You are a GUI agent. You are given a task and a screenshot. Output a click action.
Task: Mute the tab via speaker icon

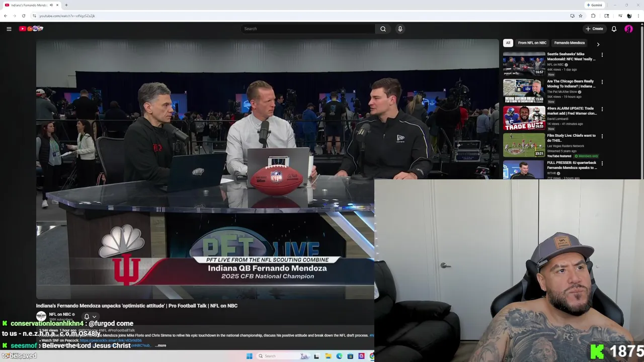coord(51,5)
